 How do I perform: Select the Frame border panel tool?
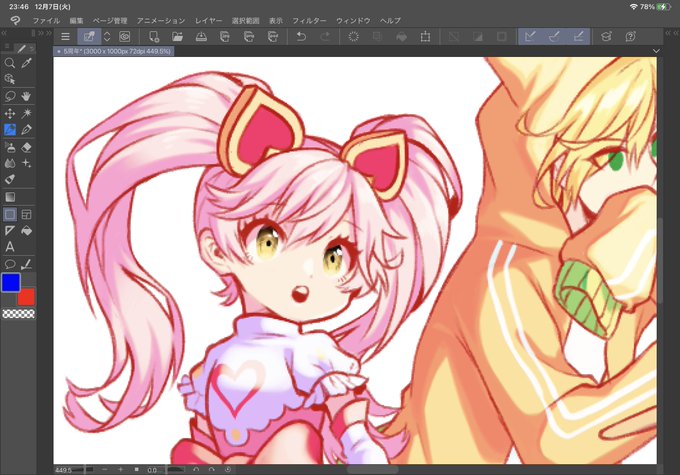pyautogui.click(x=26, y=214)
